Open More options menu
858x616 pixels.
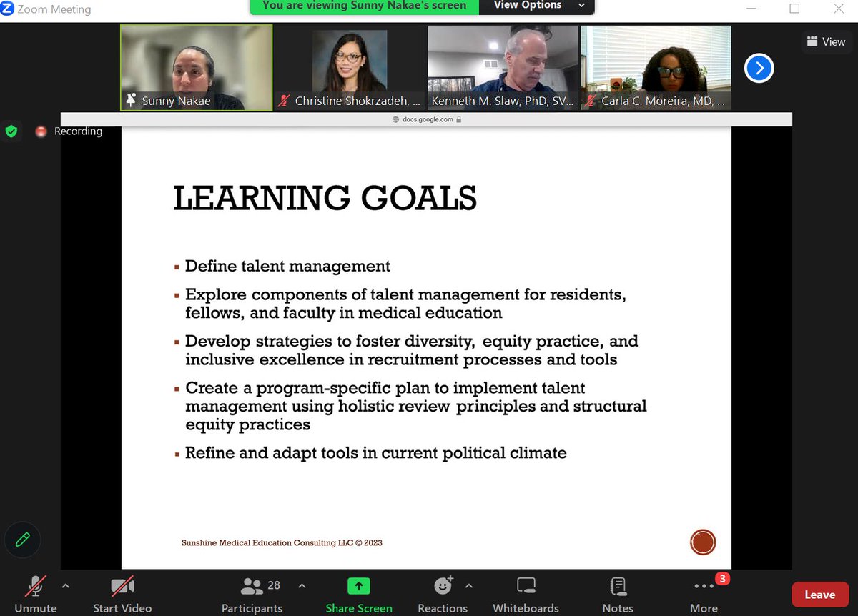point(704,595)
